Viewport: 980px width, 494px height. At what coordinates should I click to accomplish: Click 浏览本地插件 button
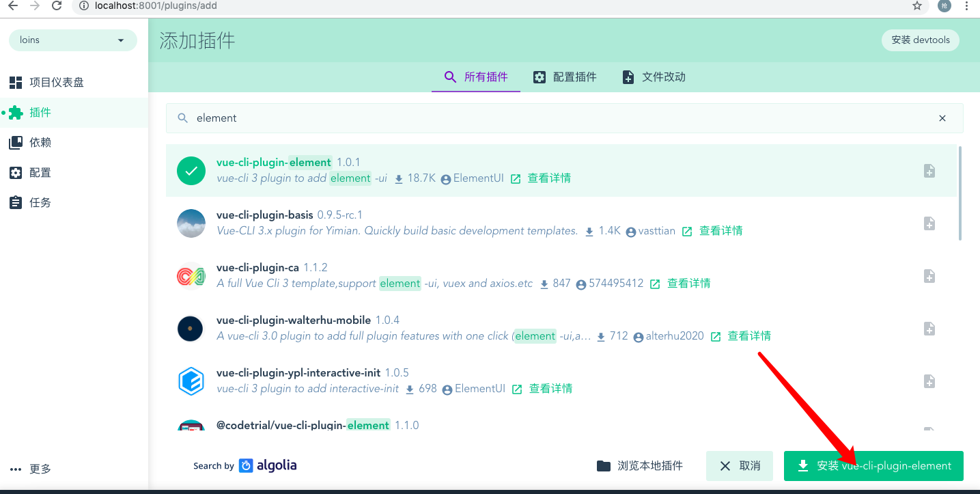coord(639,466)
